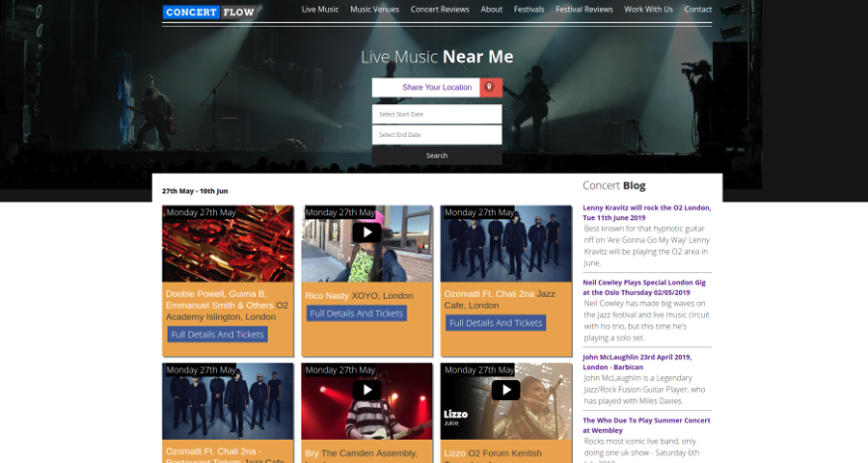Go to the Contact page

(x=698, y=10)
